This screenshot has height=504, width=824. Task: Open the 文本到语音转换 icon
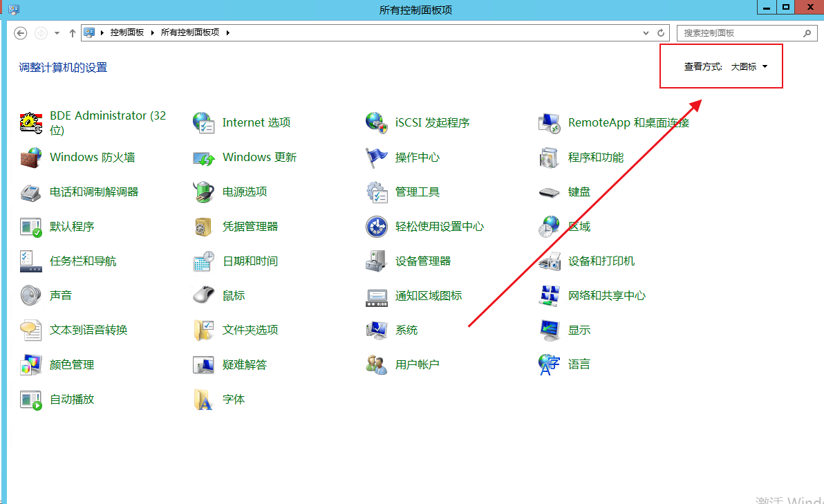click(x=31, y=330)
